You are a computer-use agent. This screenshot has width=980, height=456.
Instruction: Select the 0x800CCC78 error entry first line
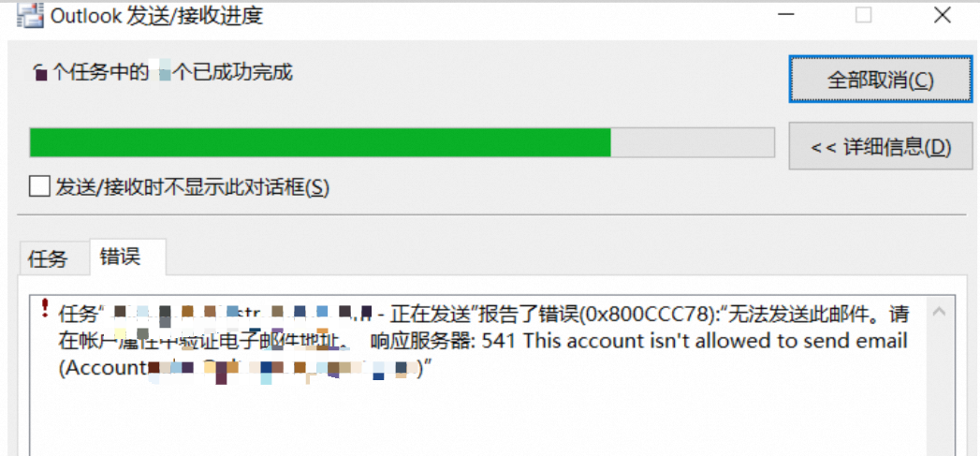(484, 312)
